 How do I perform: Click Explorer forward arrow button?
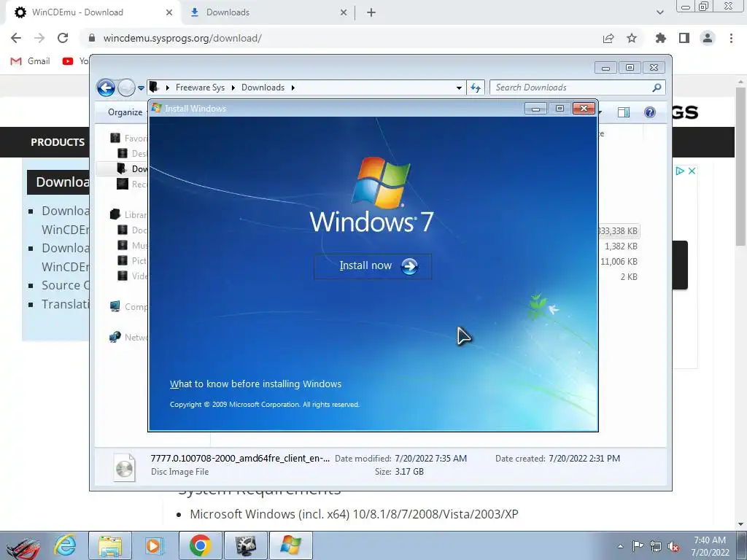[x=126, y=87]
